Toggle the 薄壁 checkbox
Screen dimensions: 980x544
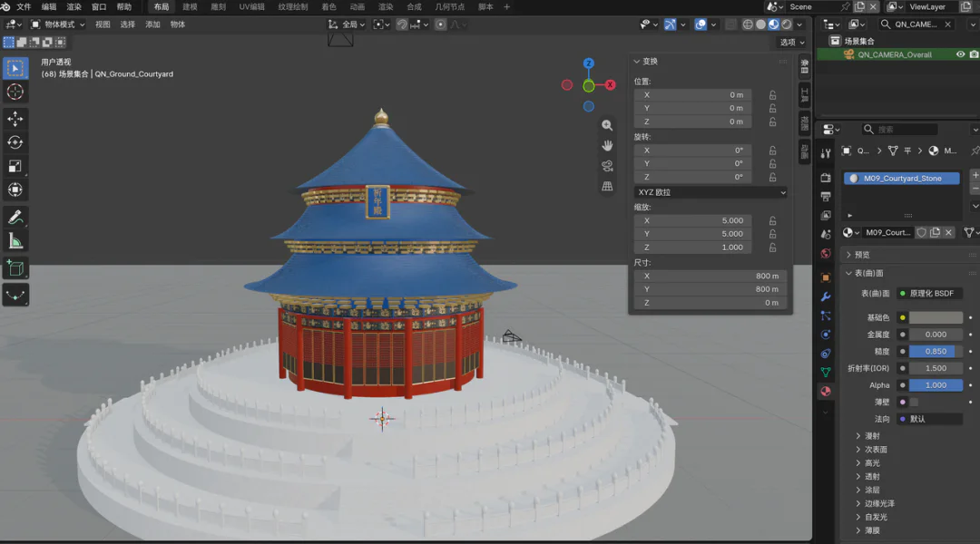(x=914, y=403)
